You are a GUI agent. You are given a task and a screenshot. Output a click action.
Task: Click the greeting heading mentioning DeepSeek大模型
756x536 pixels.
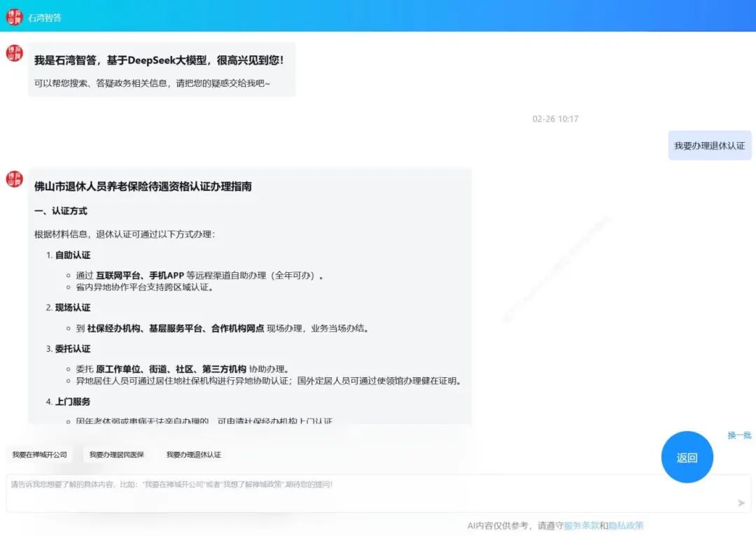pos(159,60)
